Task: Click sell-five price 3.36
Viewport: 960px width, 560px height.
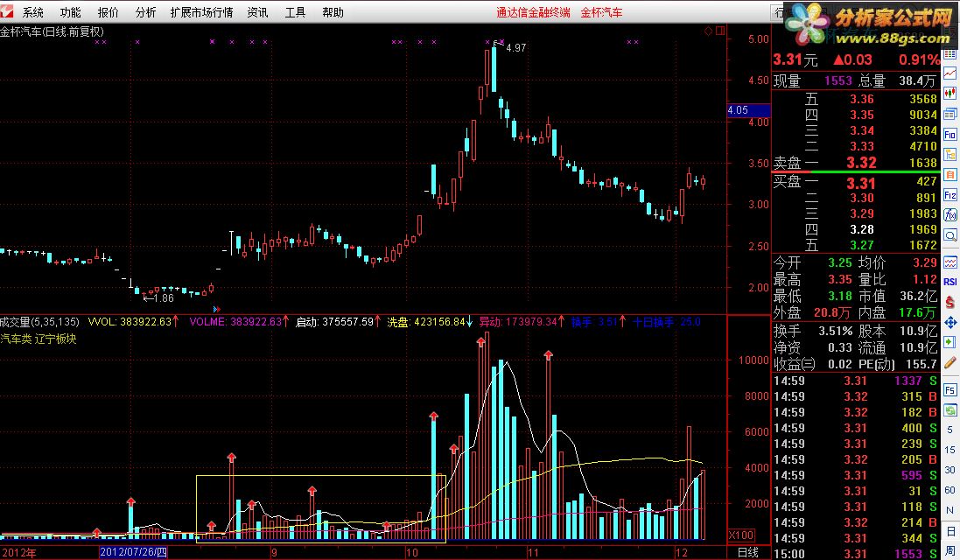Action: click(862, 99)
